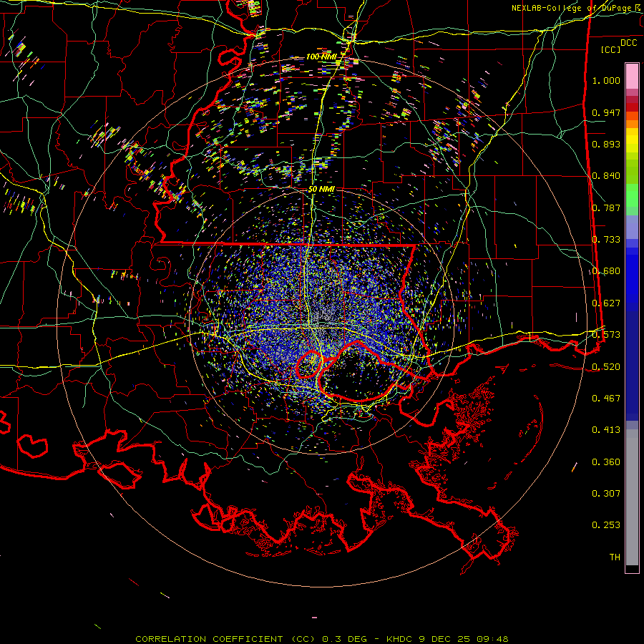Screen dimensions: 644x644
Task: Click the 0.787 scale value
Action: click(x=606, y=208)
